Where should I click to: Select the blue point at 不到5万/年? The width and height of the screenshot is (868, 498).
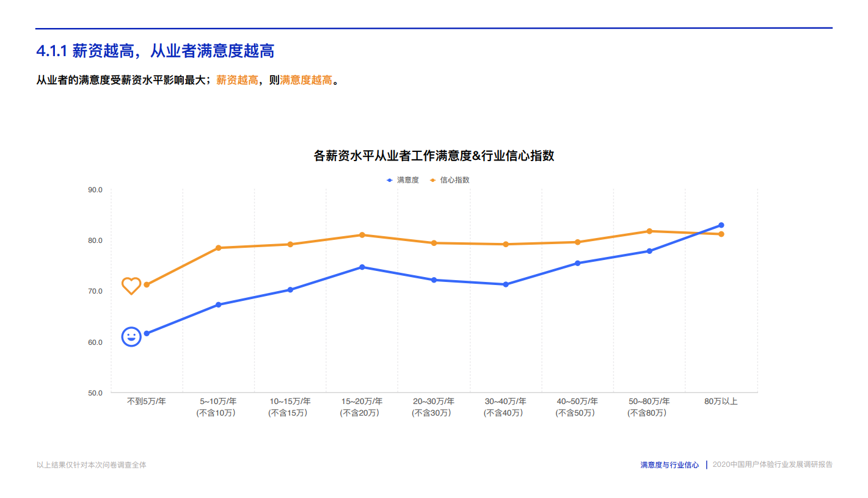(x=147, y=333)
